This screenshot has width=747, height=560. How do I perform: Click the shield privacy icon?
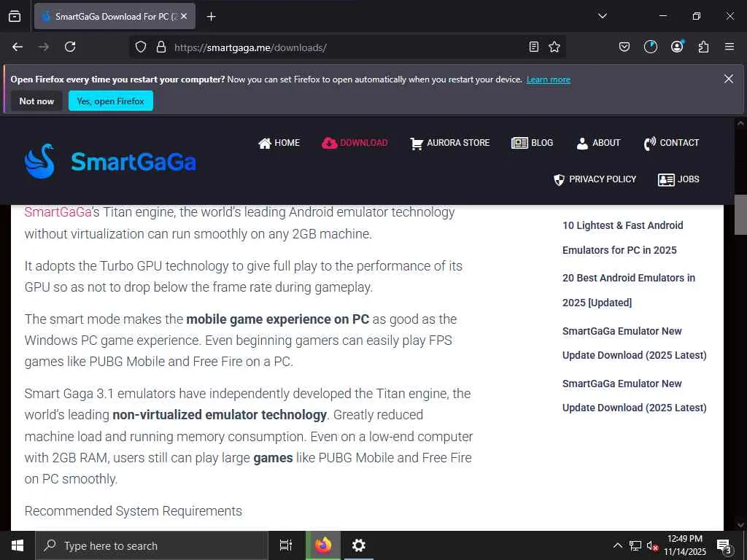pyautogui.click(x=559, y=179)
